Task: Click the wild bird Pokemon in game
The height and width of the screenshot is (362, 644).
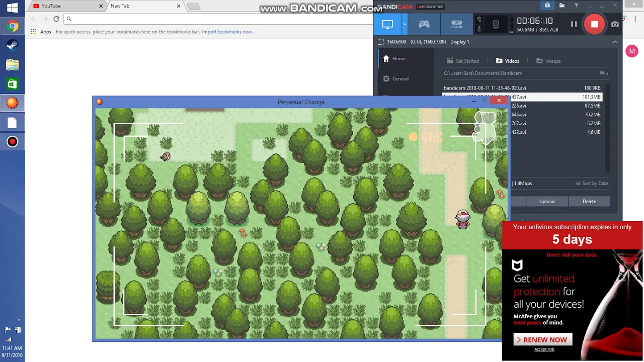Action: pyautogui.click(x=166, y=156)
